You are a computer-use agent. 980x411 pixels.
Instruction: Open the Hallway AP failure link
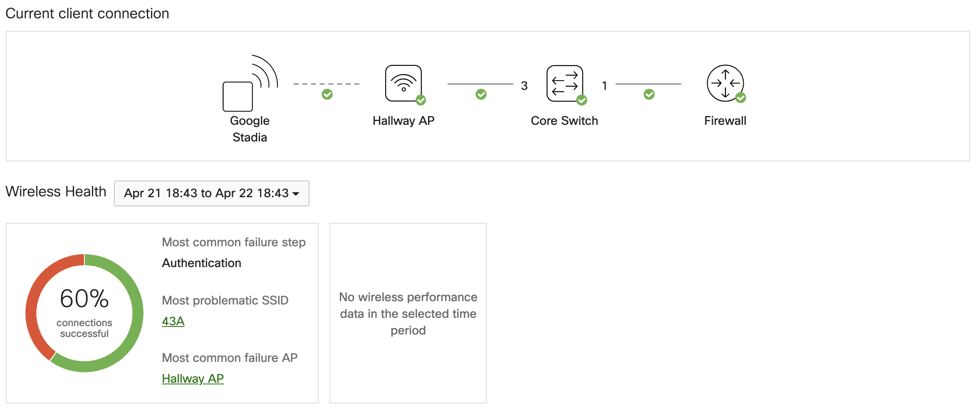click(193, 379)
